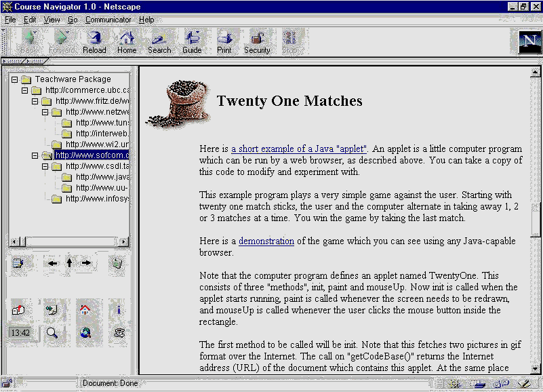The height and width of the screenshot is (392, 543).
Task: Collapse the www.sofcom tree node
Action: 35,155
